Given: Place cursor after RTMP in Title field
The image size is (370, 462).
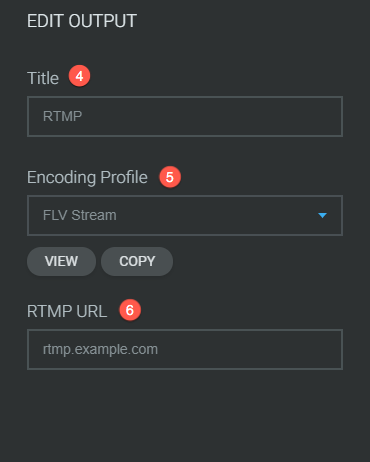Looking at the screenshot, I should point(83,116).
